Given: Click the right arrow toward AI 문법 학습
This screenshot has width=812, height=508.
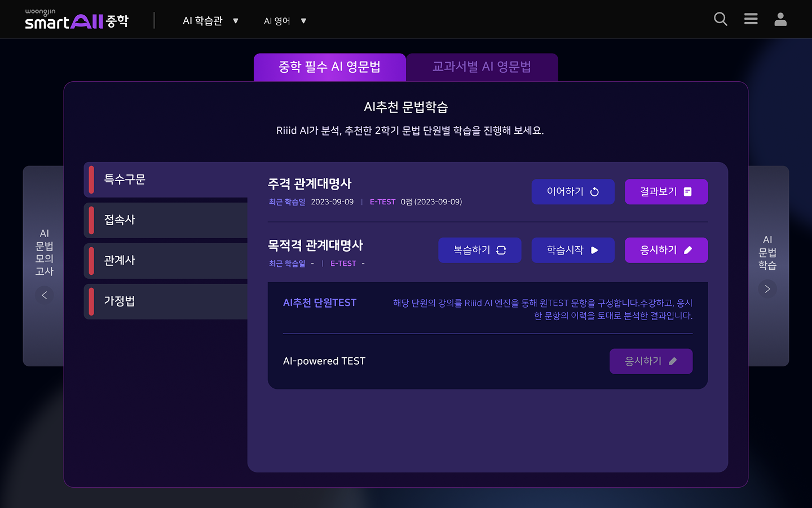Looking at the screenshot, I should tap(767, 288).
